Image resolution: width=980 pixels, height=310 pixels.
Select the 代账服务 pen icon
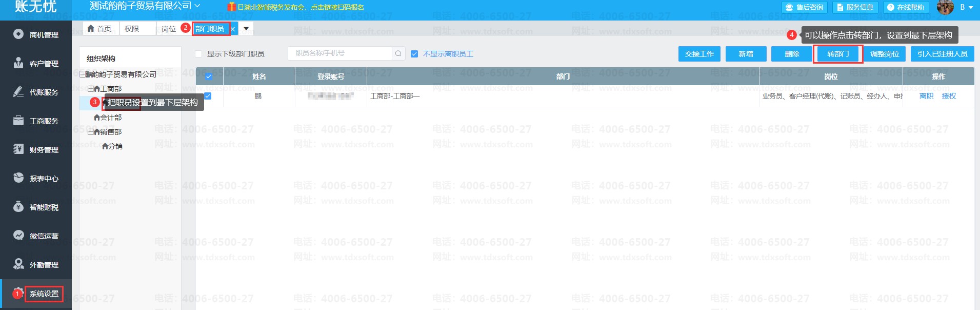(18, 92)
